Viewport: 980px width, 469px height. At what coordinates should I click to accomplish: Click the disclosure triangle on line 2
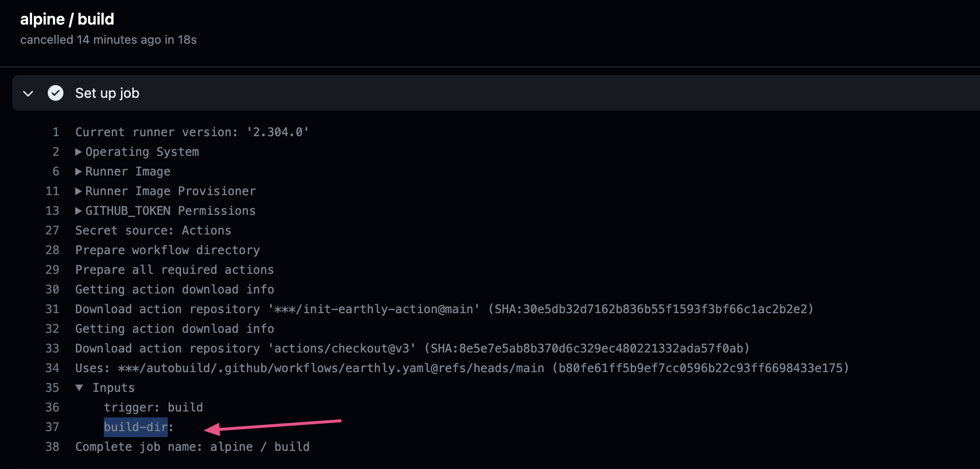(x=78, y=151)
